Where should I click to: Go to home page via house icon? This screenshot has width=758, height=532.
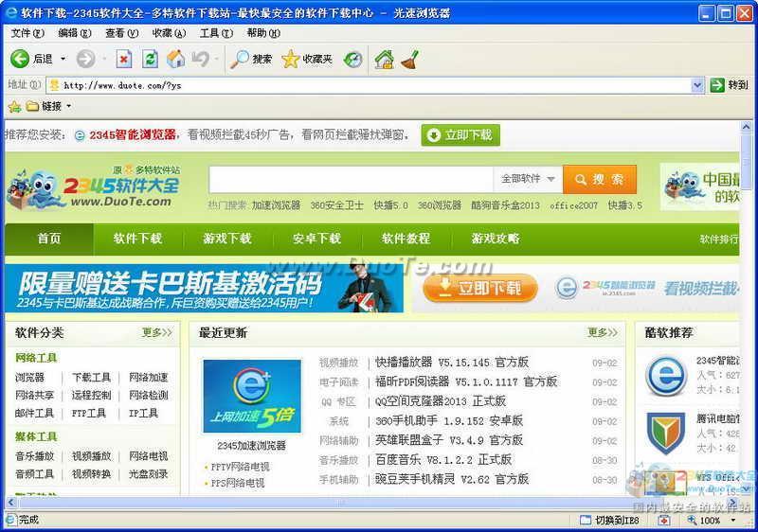click(175, 59)
